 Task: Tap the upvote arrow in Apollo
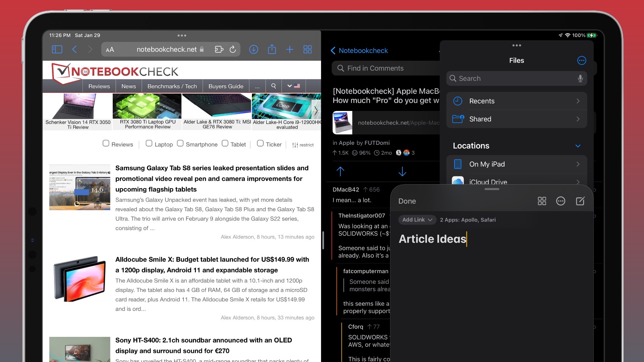[x=340, y=172]
